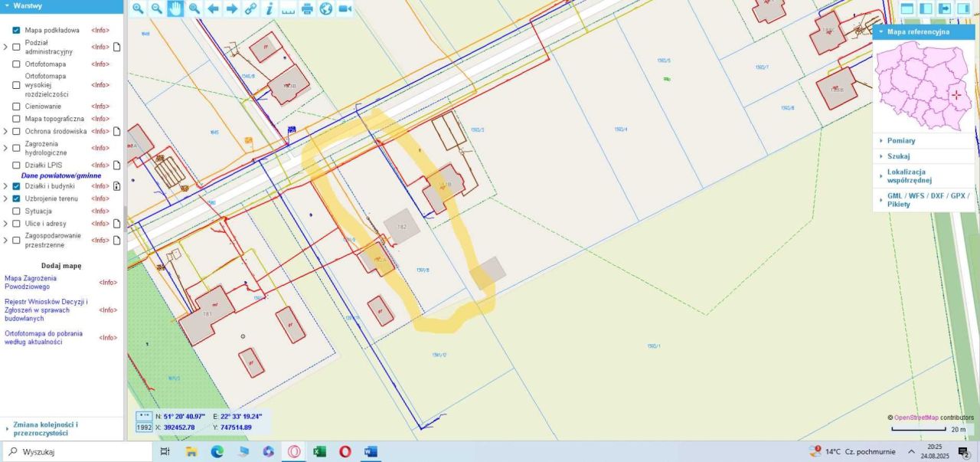980x462 pixels.
Task: Click the globe icon in toolbar
Action: pyautogui.click(x=326, y=9)
